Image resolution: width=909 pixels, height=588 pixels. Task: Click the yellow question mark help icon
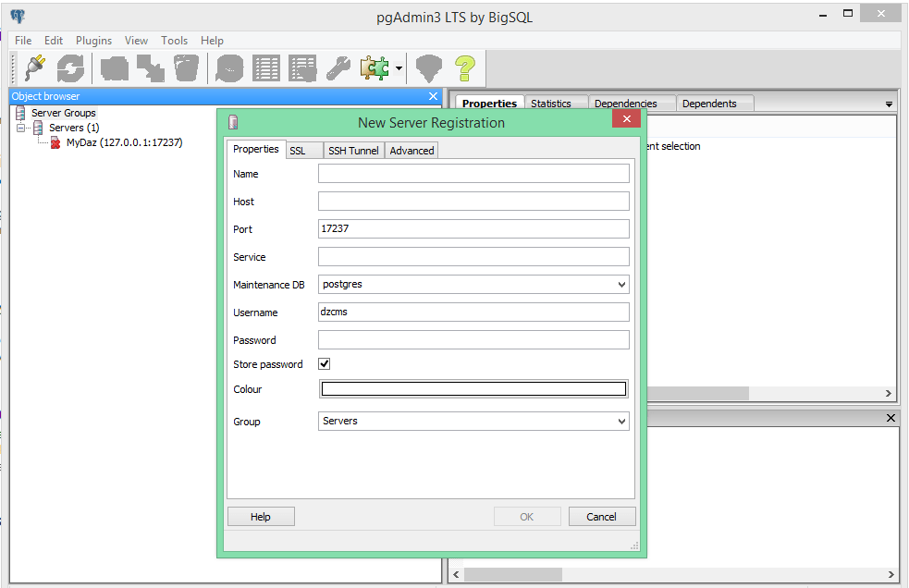coord(465,67)
